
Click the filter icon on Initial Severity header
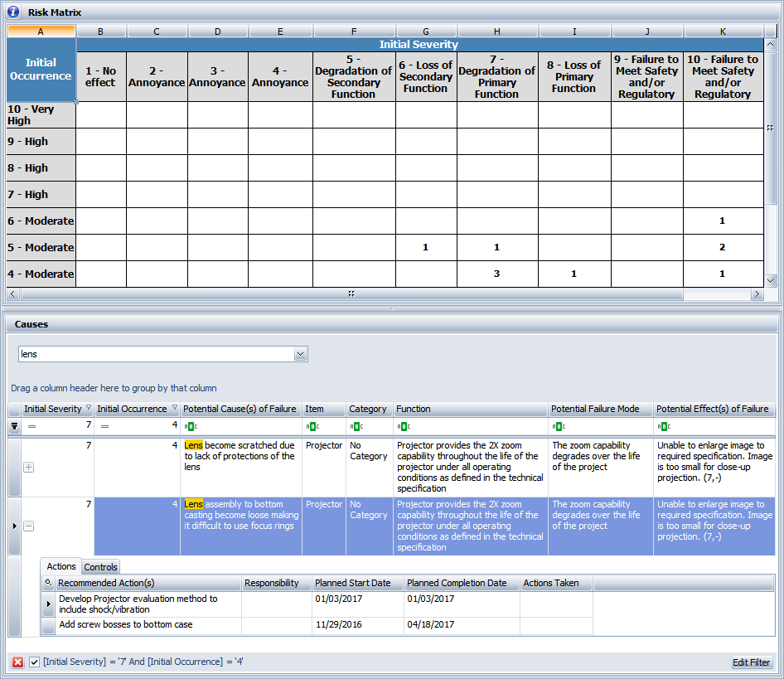click(x=89, y=408)
